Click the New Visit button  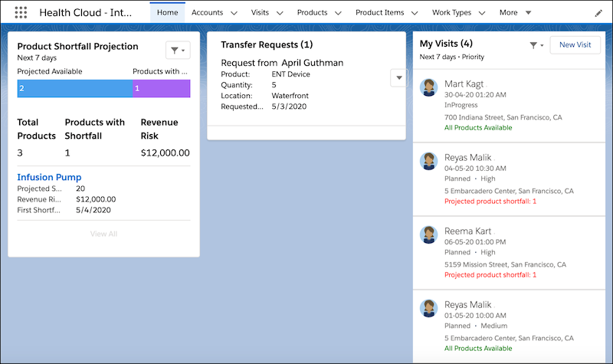(575, 45)
